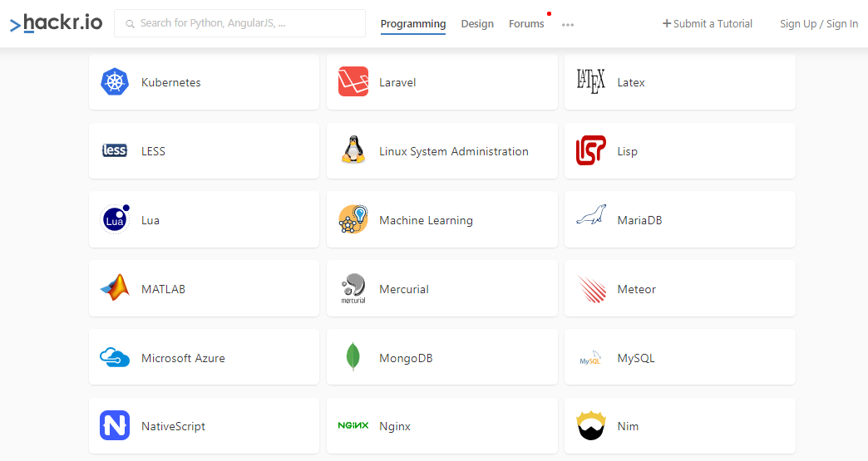The image size is (868, 461).
Task: Click the Microsoft Azure cloud icon
Action: tap(115, 357)
